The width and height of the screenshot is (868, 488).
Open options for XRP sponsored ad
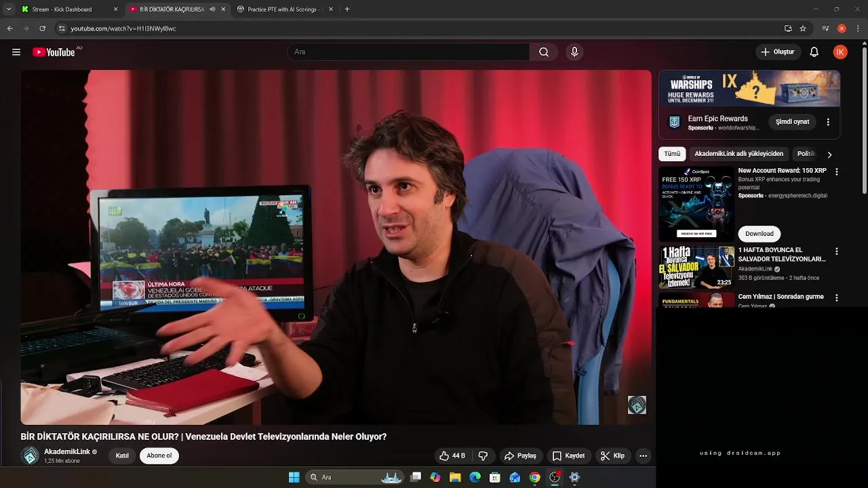click(836, 172)
